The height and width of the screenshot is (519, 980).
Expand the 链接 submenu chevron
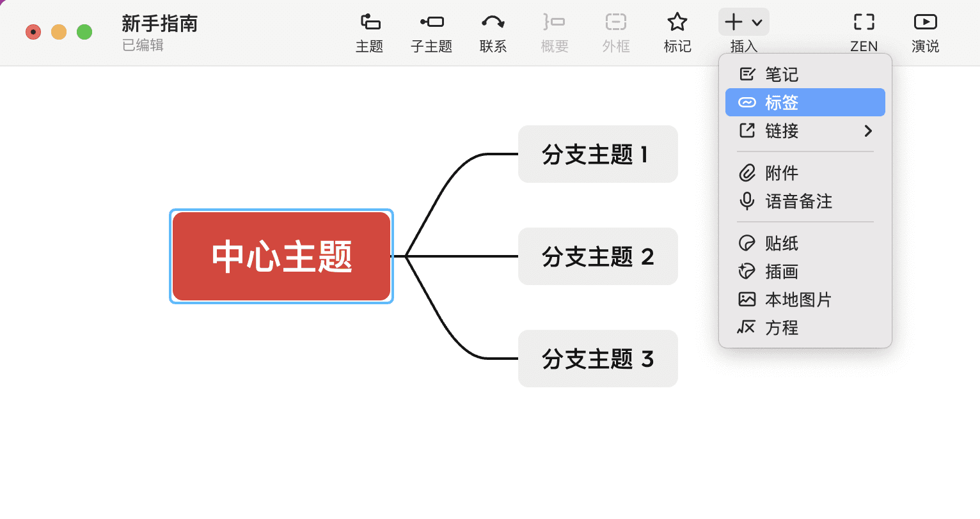tap(868, 130)
